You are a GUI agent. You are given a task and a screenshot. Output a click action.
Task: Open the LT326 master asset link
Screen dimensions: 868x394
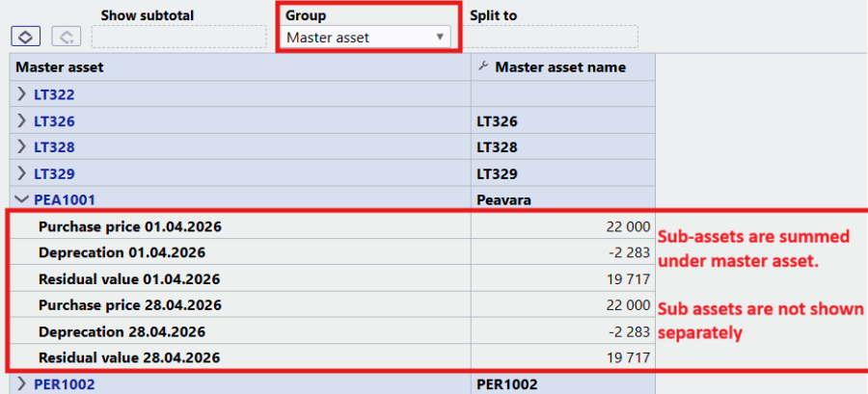pyautogui.click(x=54, y=121)
